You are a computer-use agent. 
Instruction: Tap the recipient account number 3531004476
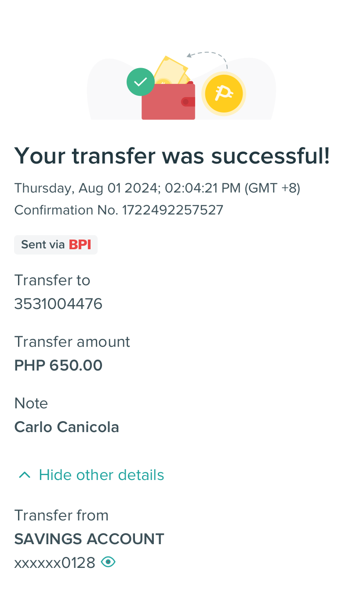point(58,304)
